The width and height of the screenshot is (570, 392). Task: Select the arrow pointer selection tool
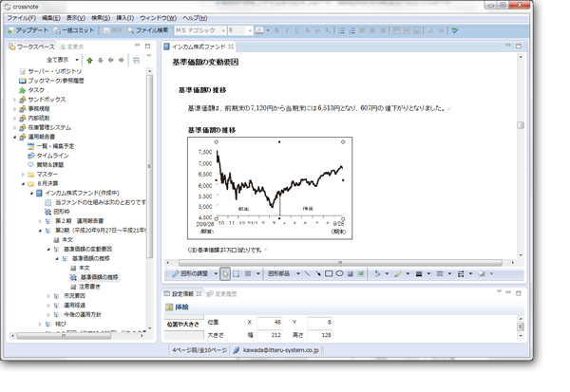225,273
